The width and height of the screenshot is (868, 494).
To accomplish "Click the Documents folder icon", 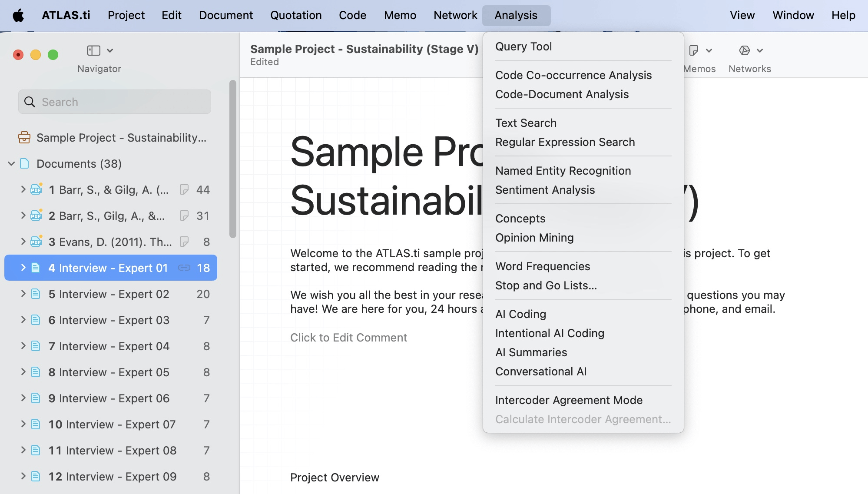I will (x=25, y=163).
